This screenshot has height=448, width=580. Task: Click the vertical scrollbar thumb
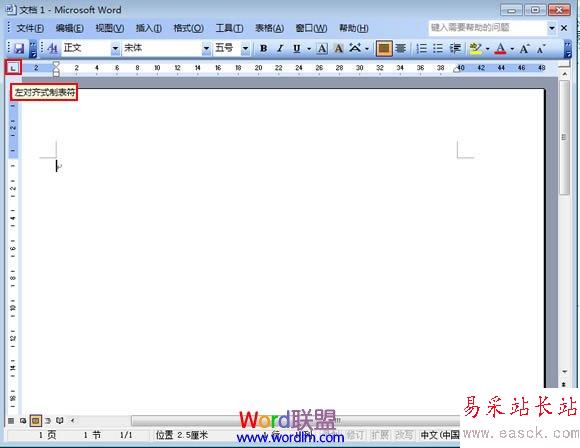(x=564, y=138)
